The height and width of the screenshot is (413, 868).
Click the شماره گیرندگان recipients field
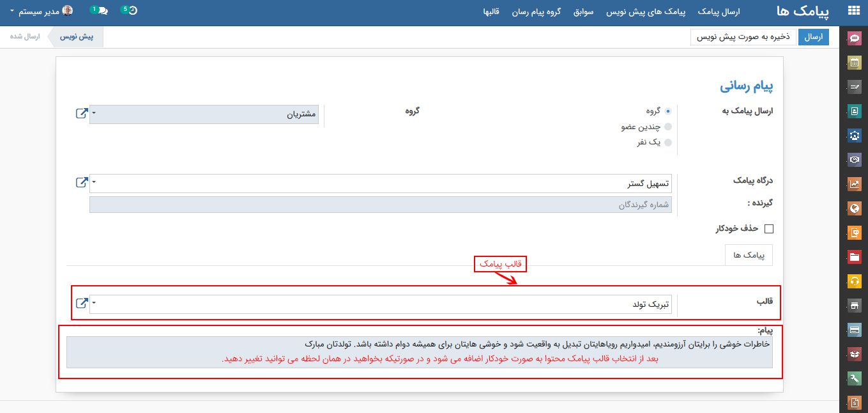[381, 205]
